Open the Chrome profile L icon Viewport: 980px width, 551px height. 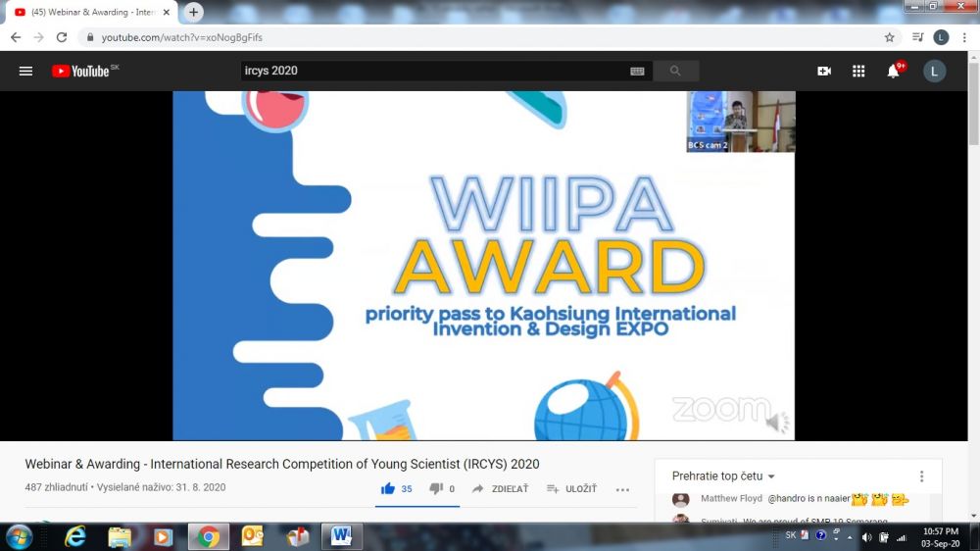pyautogui.click(x=941, y=37)
